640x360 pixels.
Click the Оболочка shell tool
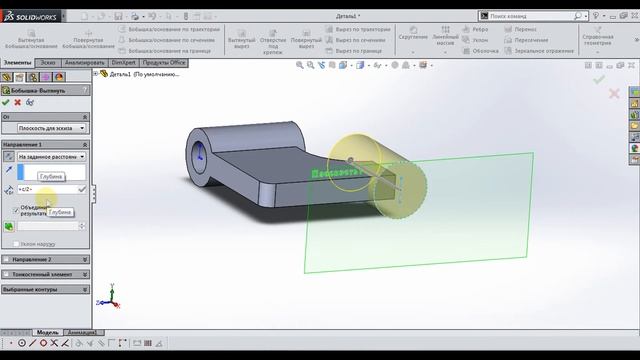tap(480, 51)
